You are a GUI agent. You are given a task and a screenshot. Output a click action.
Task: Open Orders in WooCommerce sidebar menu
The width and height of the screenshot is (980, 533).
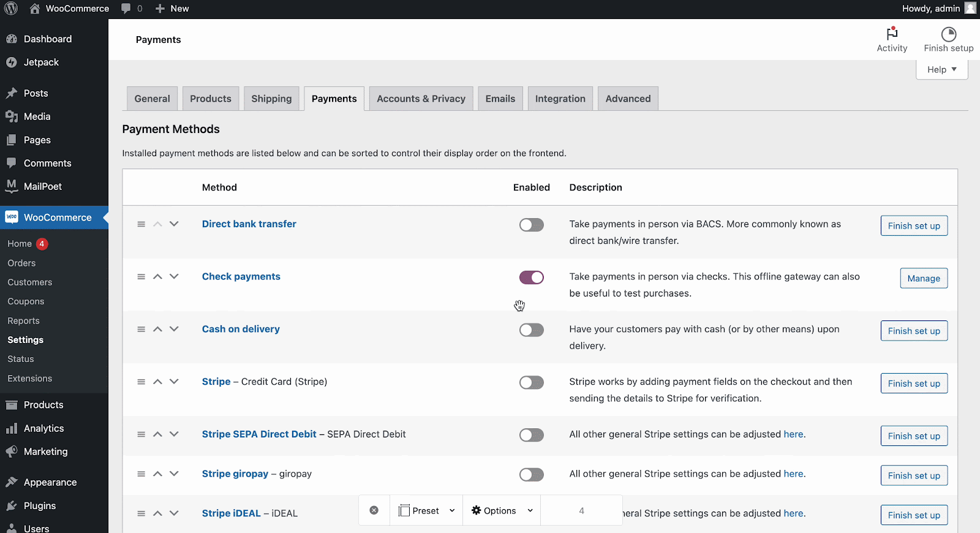[x=21, y=263]
